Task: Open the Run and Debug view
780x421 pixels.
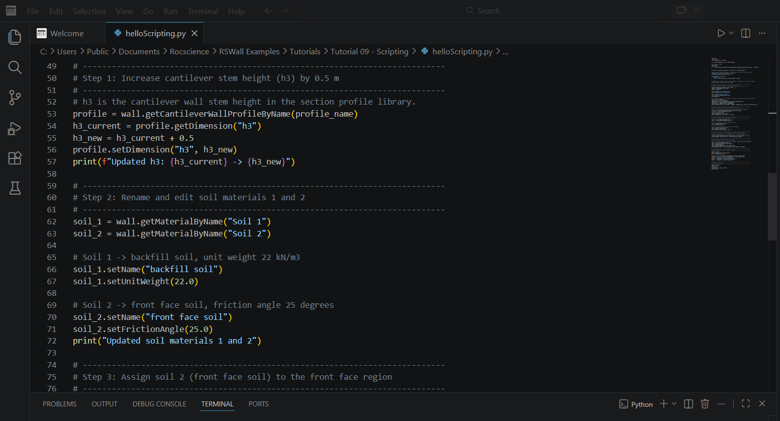Action: [15, 128]
